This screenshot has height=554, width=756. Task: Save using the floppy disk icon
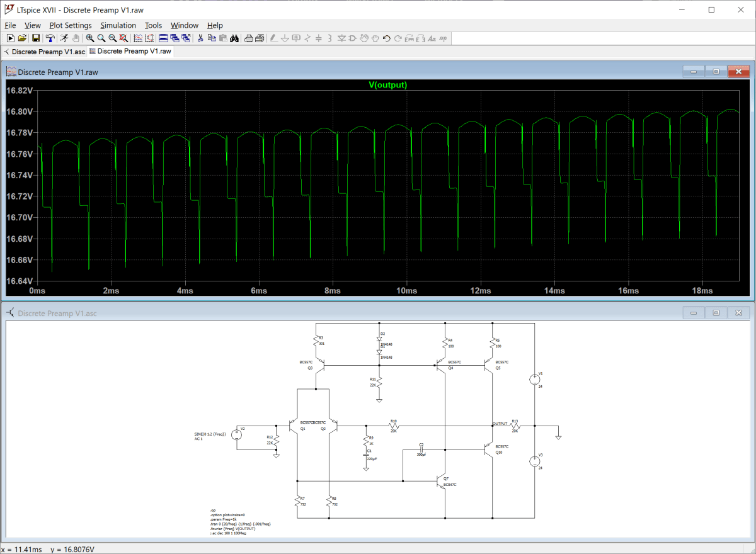36,38
